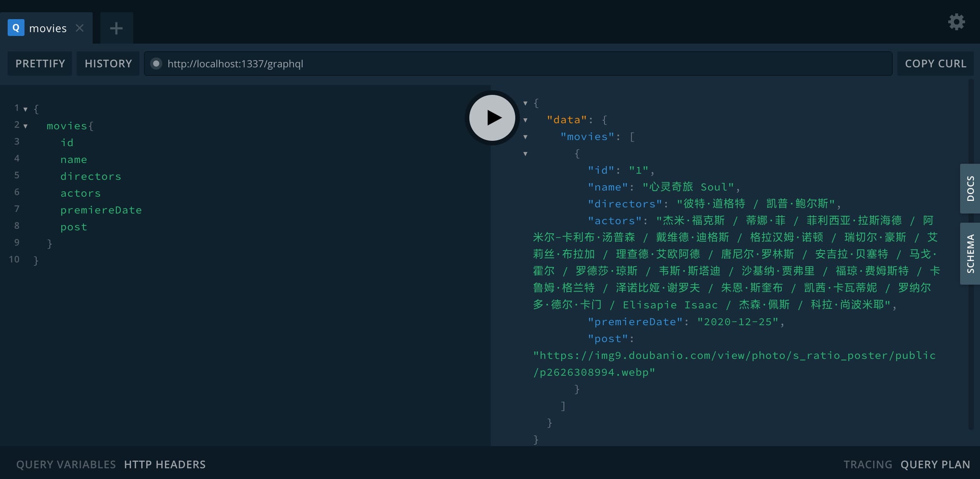This screenshot has width=980, height=479.
Task: Switch to the movies query tab
Action: (48, 28)
